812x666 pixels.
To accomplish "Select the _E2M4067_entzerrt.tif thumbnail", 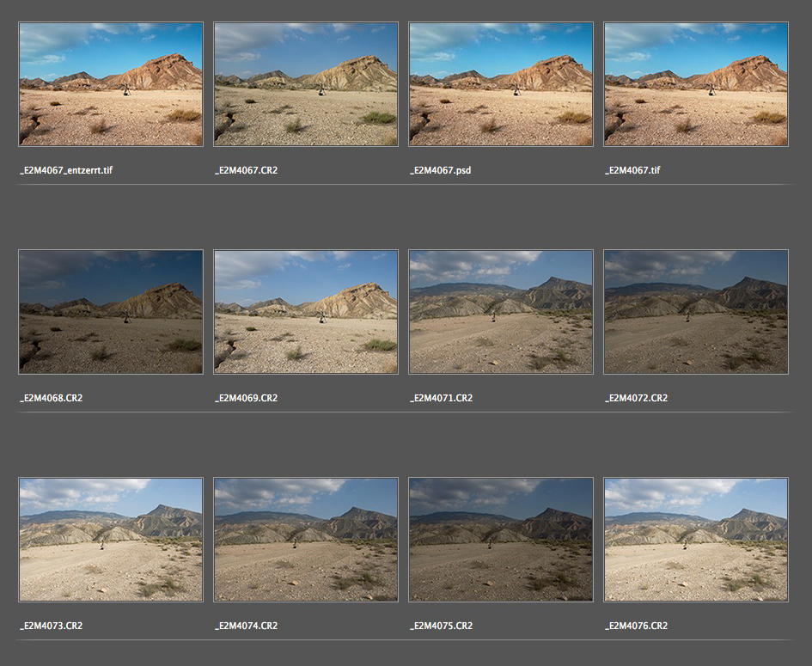I will pyautogui.click(x=111, y=84).
